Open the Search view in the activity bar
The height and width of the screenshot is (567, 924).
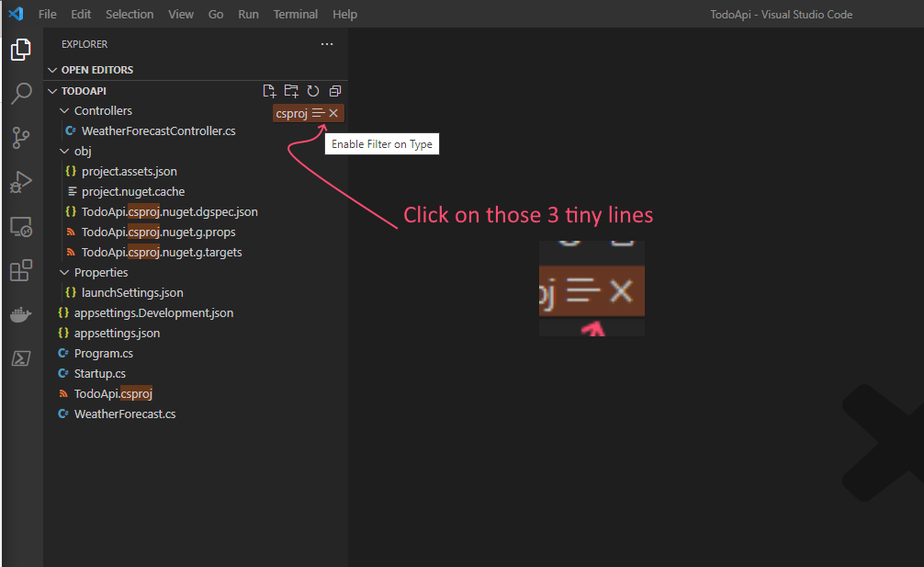[20, 93]
